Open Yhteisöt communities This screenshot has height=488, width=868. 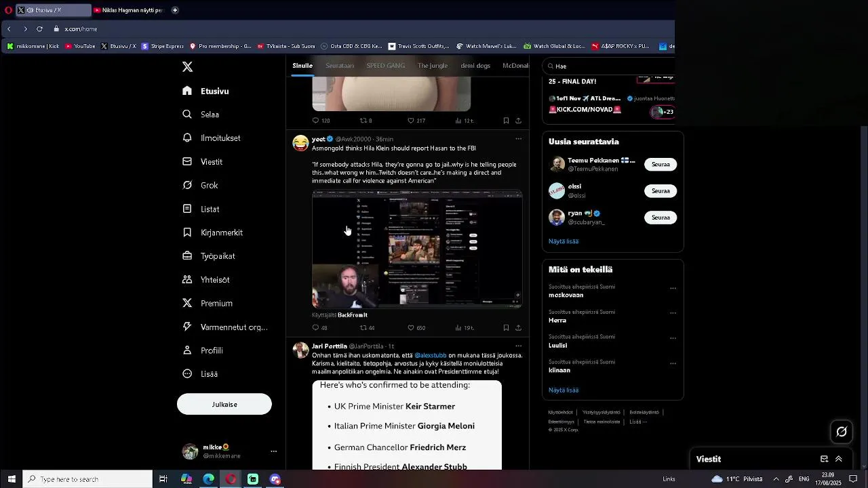[207, 279]
